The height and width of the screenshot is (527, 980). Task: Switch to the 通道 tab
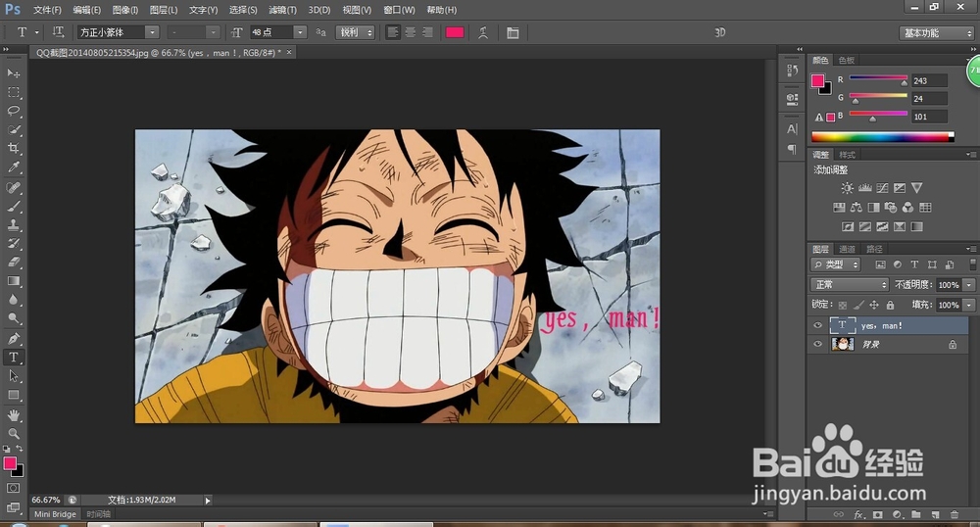point(847,249)
